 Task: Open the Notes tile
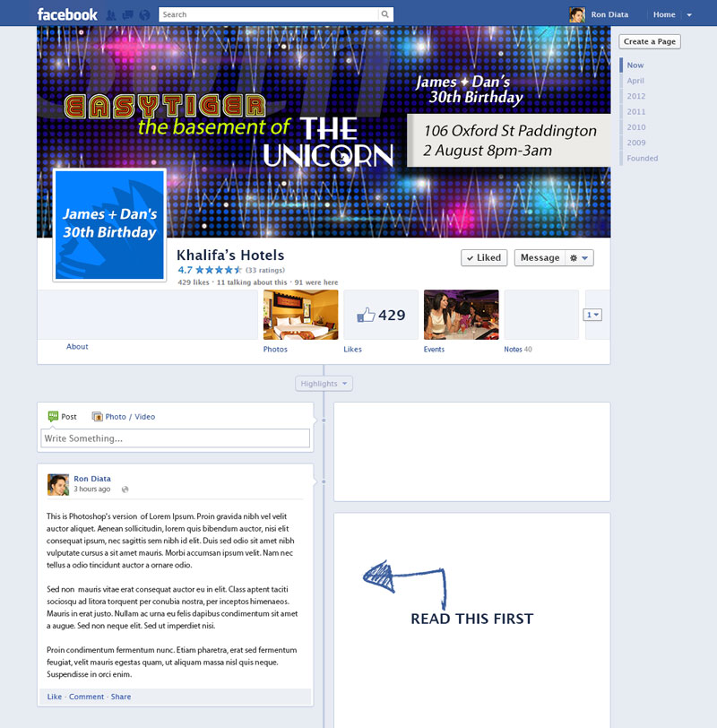click(x=541, y=315)
